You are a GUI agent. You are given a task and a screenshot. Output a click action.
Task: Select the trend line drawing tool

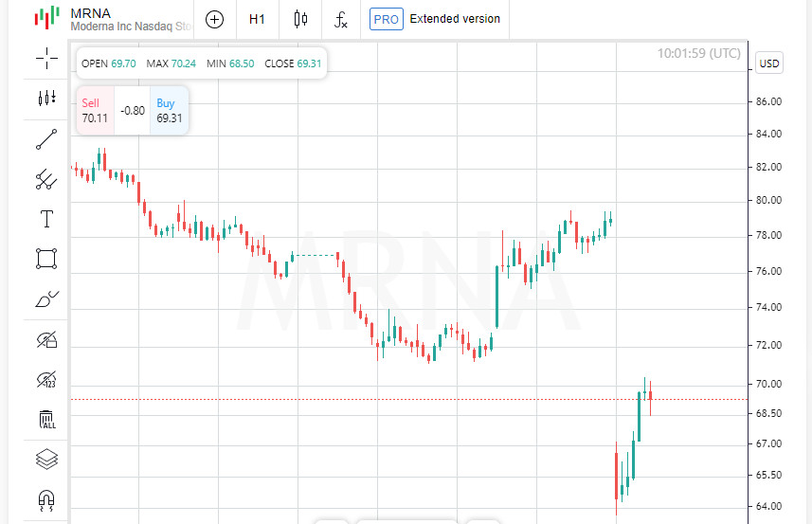tap(46, 139)
